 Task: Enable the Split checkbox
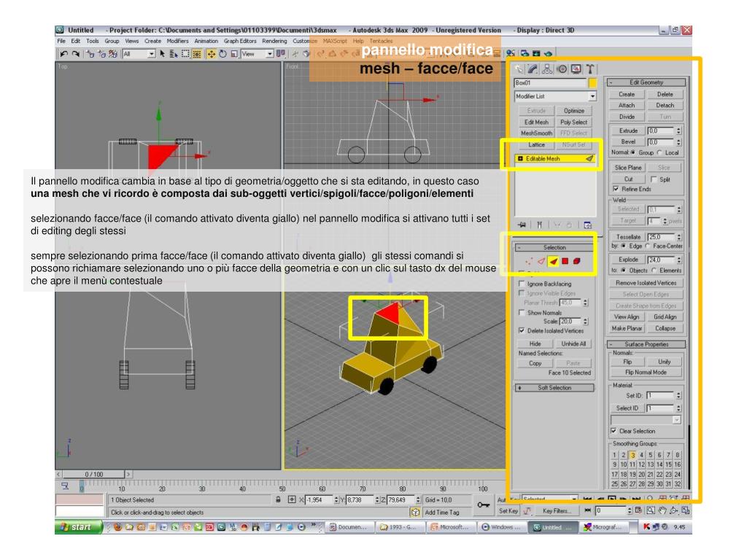pyautogui.click(x=654, y=179)
